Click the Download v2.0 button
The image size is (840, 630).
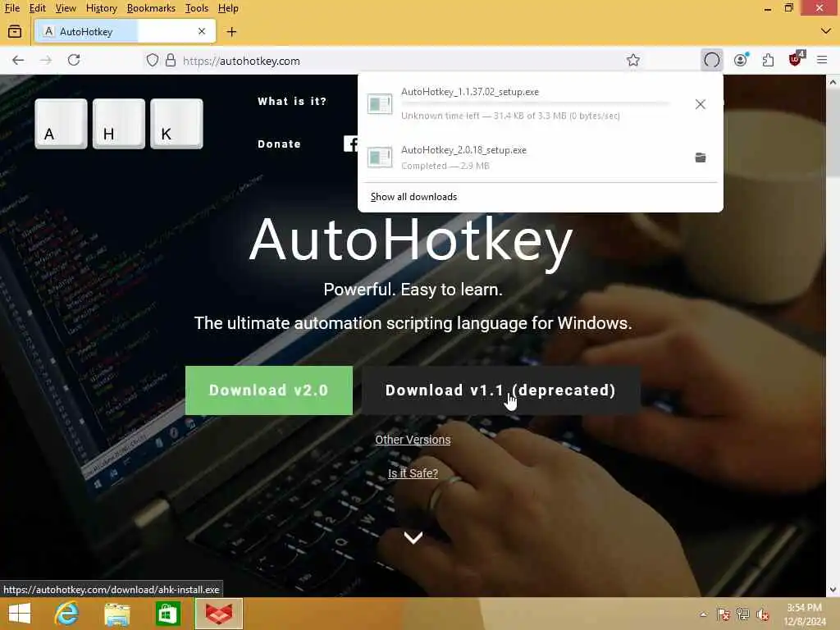269,390
